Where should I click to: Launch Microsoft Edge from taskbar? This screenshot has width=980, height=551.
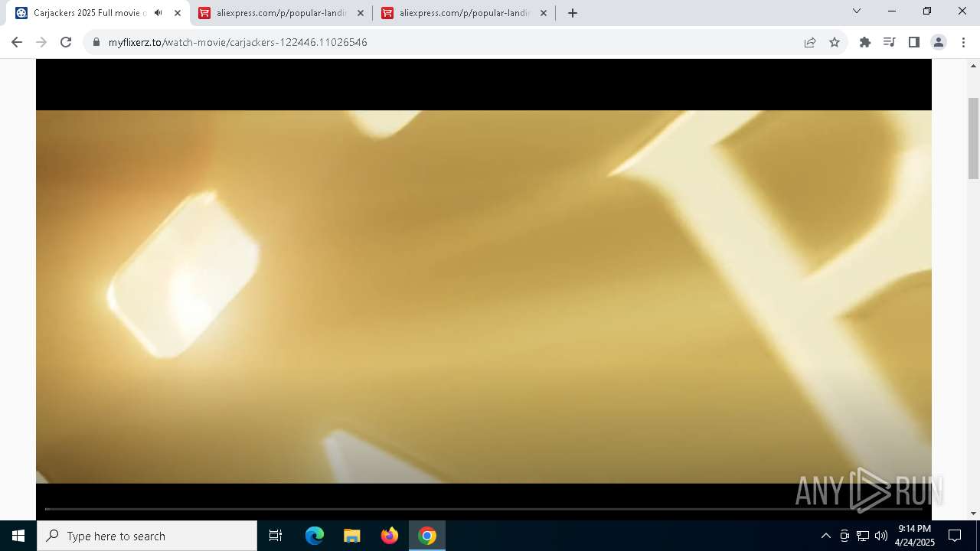(x=315, y=536)
